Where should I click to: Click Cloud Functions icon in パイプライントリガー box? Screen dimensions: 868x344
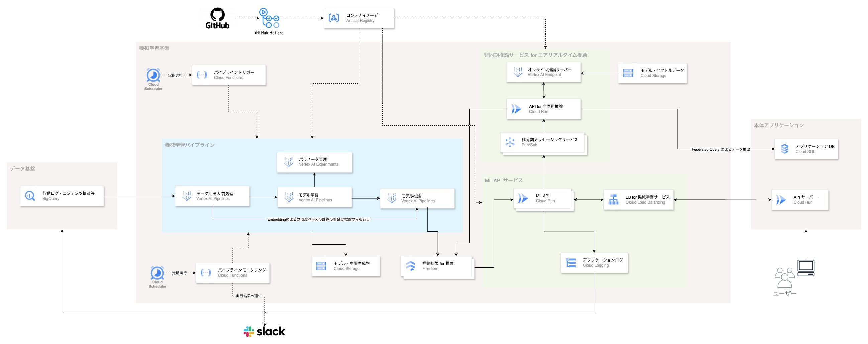click(x=202, y=75)
